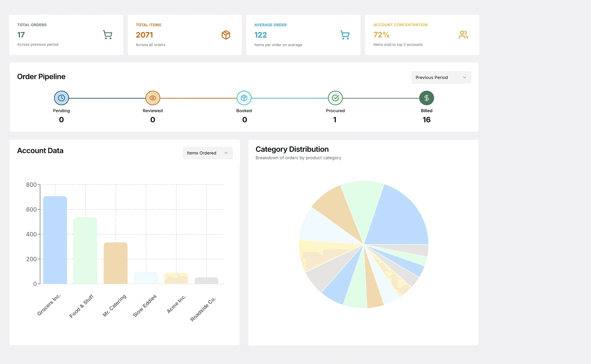
Task: Click the Total Orders cart icon
Action: coord(107,35)
